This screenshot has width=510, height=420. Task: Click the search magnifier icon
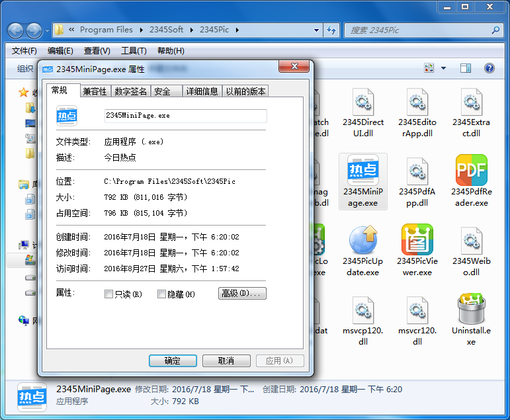(x=495, y=30)
